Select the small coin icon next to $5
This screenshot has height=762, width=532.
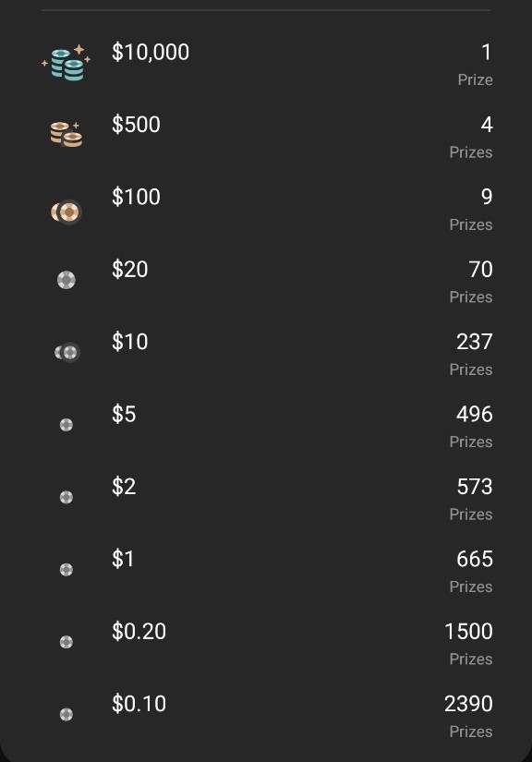pyautogui.click(x=66, y=424)
